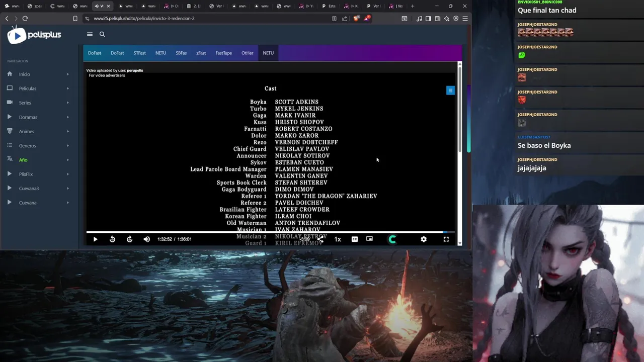
Task: Click For video advertisers link
Action: tap(107, 75)
